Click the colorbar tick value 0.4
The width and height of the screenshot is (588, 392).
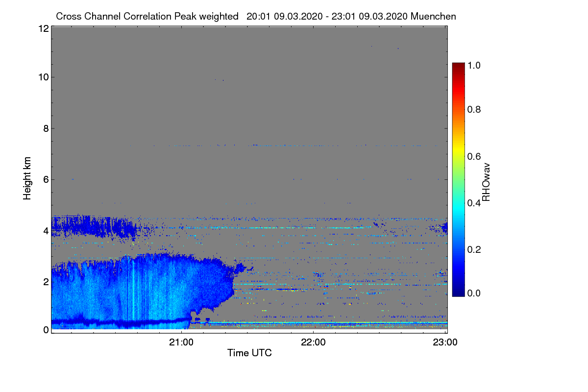point(473,203)
